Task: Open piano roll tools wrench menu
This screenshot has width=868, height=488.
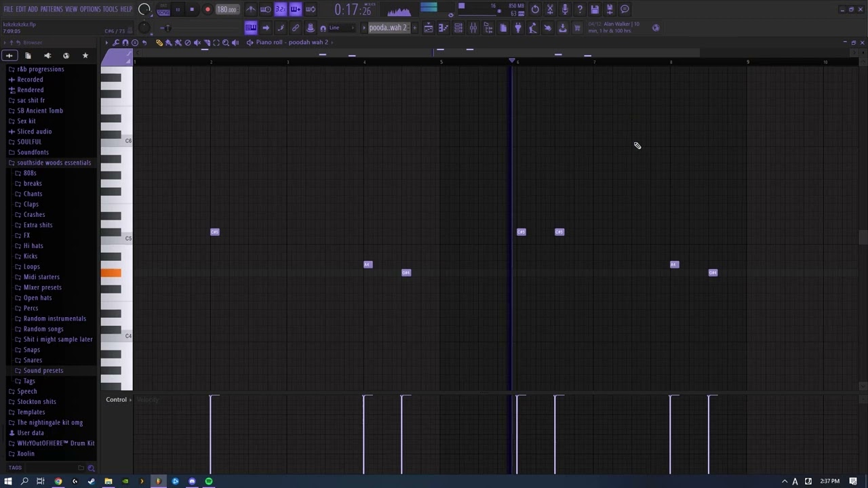Action: click(115, 43)
